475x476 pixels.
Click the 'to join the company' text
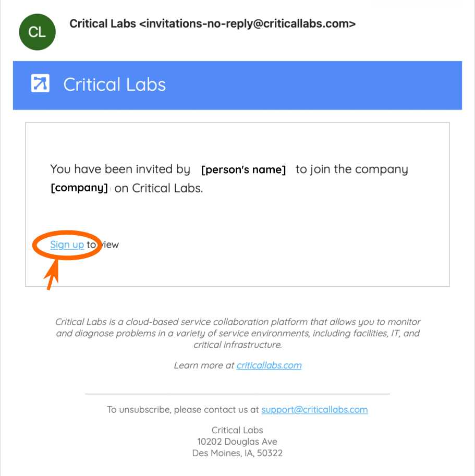[x=352, y=169]
